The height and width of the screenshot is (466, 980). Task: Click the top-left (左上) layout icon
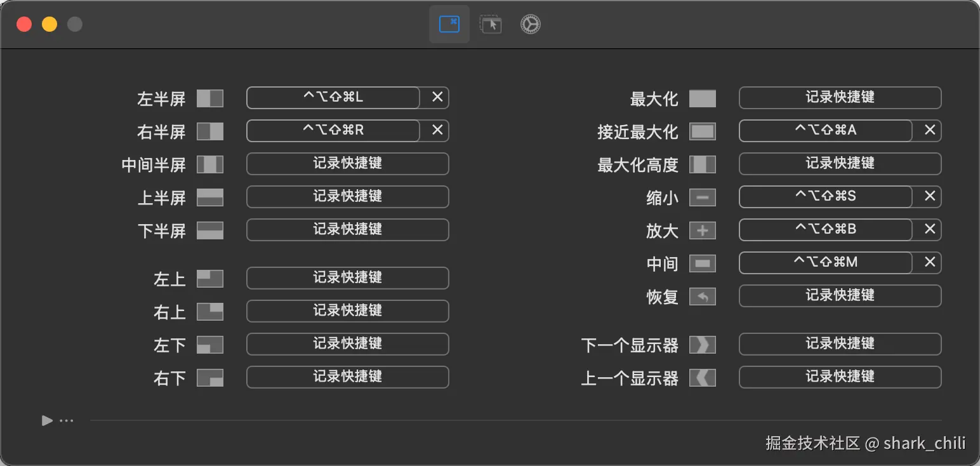[x=209, y=279]
